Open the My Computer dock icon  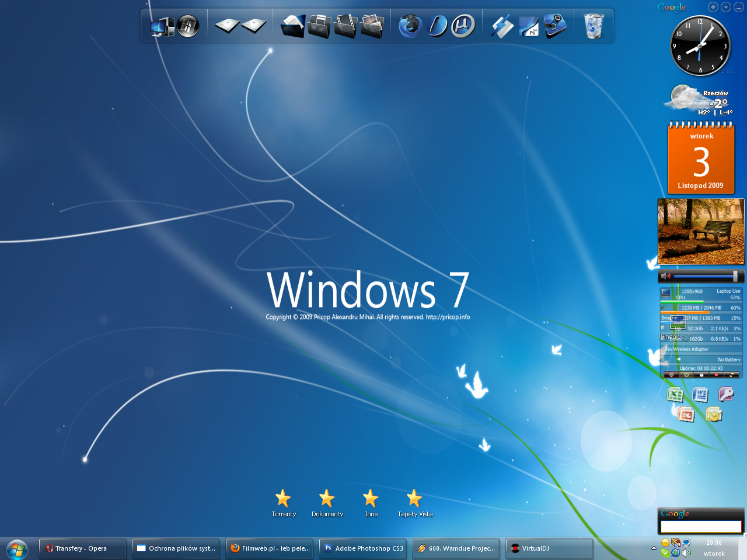coord(162,26)
